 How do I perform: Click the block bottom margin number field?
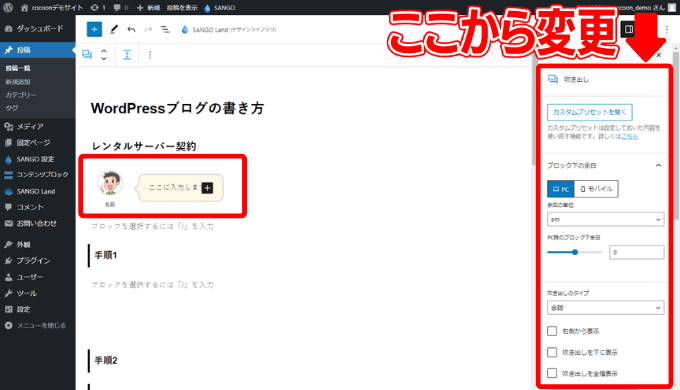point(637,252)
